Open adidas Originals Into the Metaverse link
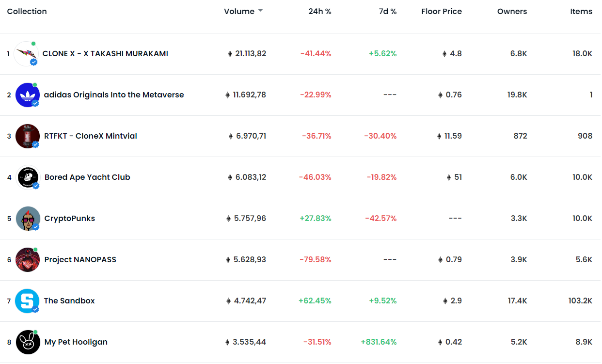 click(x=114, y=95)
